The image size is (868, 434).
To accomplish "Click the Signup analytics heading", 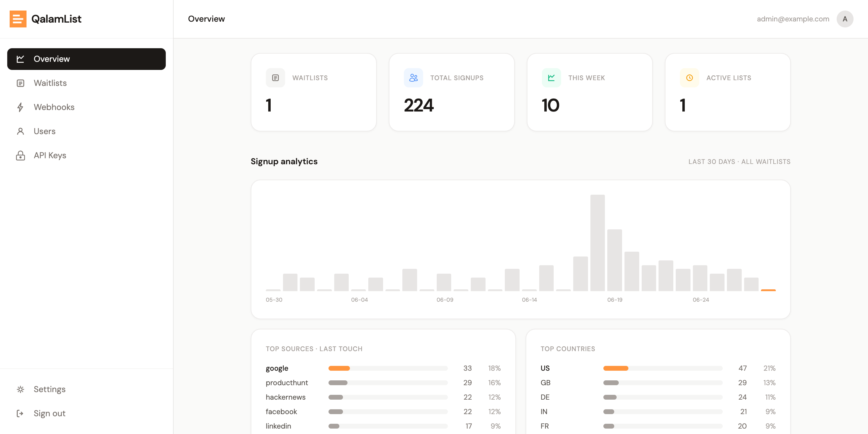I will [284, 162].
